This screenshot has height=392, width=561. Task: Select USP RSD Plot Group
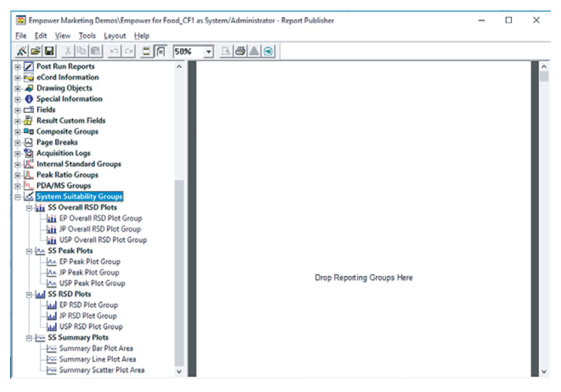point(91,327)
